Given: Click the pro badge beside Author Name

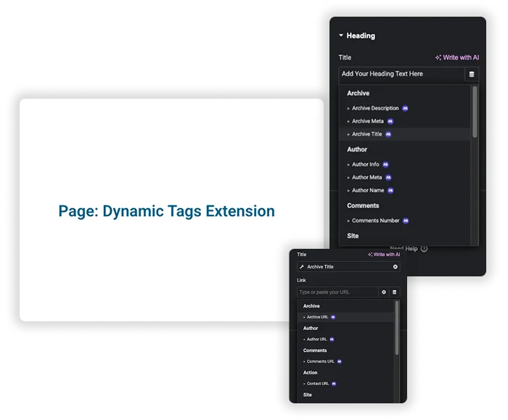Looking at the screenshot, I should click(390, 191).
